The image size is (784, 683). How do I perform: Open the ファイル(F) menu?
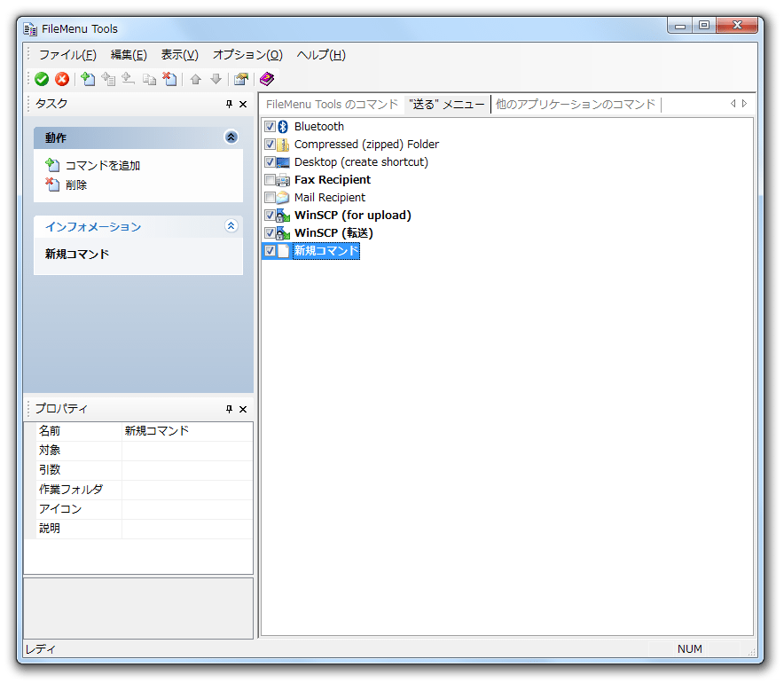click(x=67, y=55)
